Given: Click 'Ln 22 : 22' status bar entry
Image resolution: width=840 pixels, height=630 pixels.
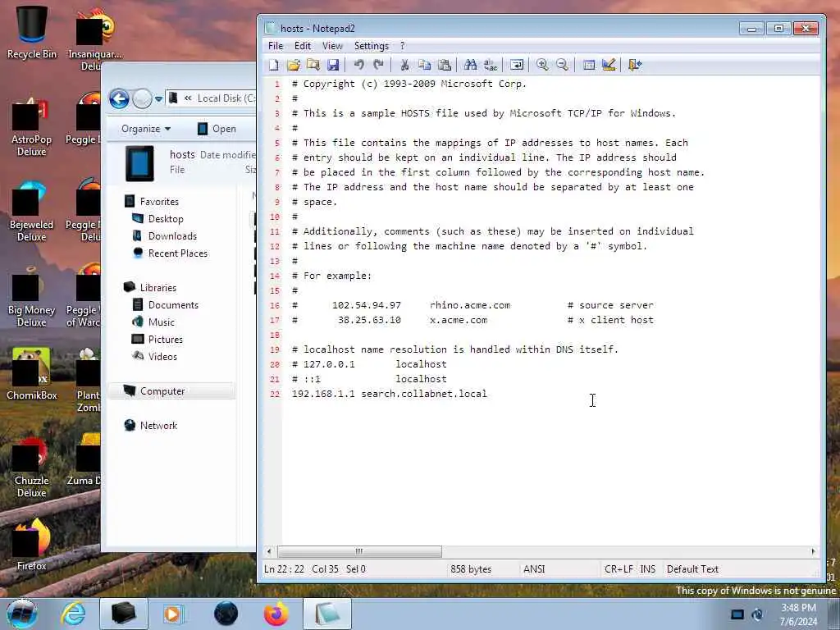Looking at the screenshot, I should point(284,569).
